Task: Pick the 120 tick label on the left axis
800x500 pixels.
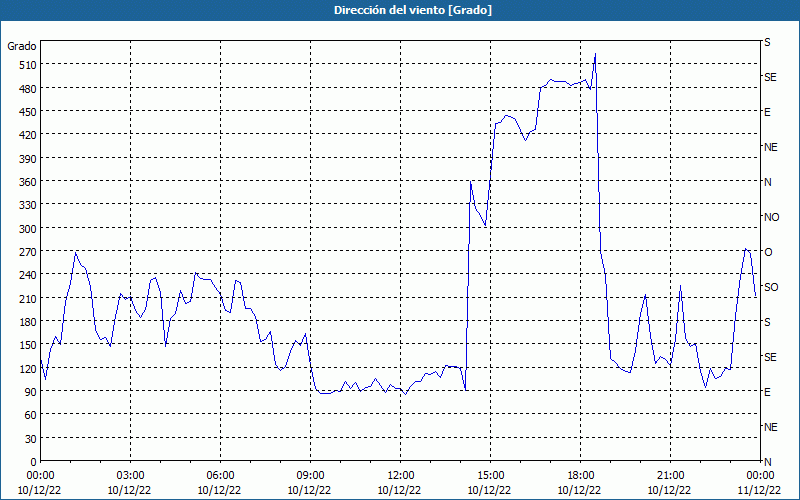Action: pos(28,368)
